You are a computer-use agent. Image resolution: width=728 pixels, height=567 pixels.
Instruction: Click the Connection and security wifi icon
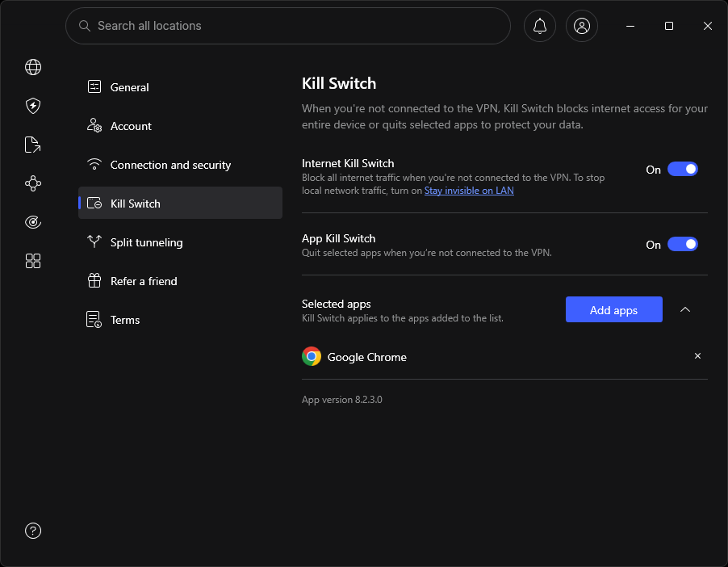tap(94, 164)
